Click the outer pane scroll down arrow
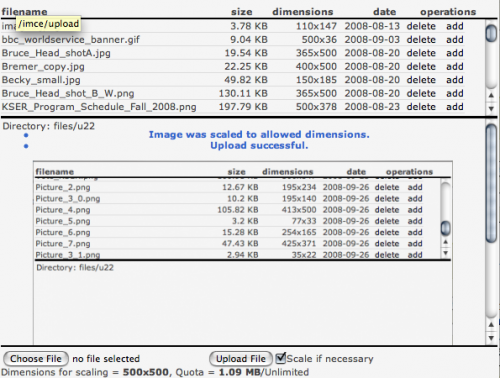Screen dimensions: 500x378 pyautogui.click(x=491, y=338)
